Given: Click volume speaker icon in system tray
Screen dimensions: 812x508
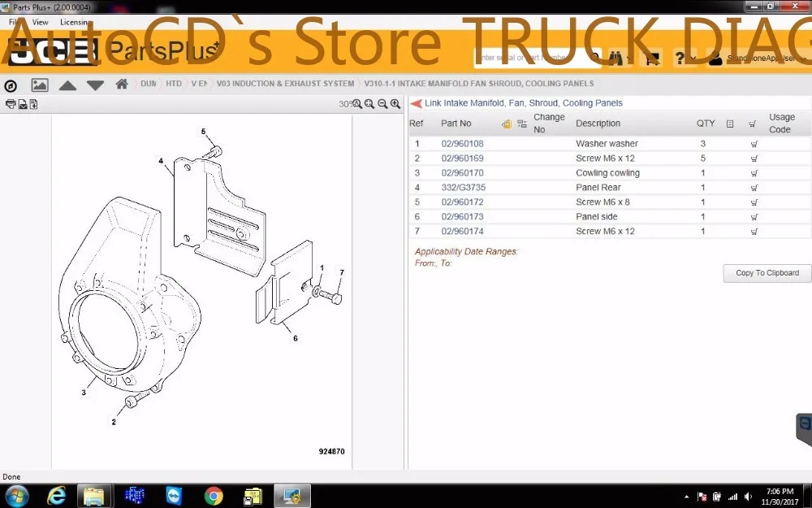Looking at the screenshot, I should pyautogui.click(x=747, y=497).
